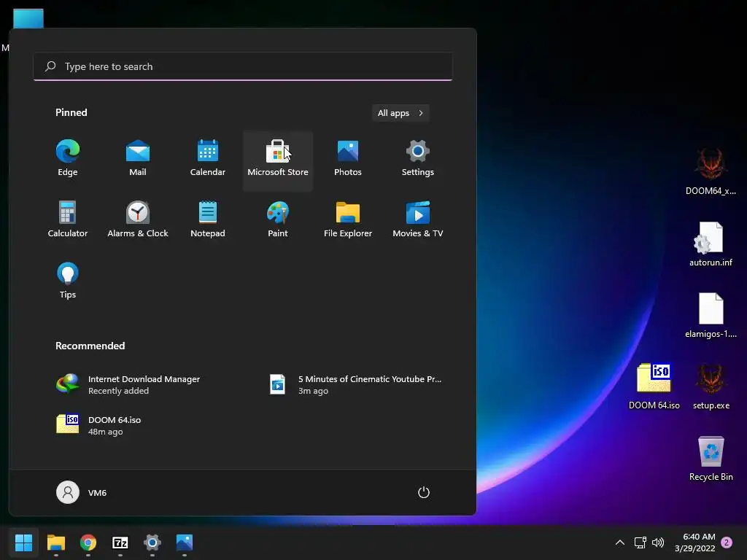Open 7-Zip from the taskbar
This screenshot has width=747, height=560.
tap(120, 542)
